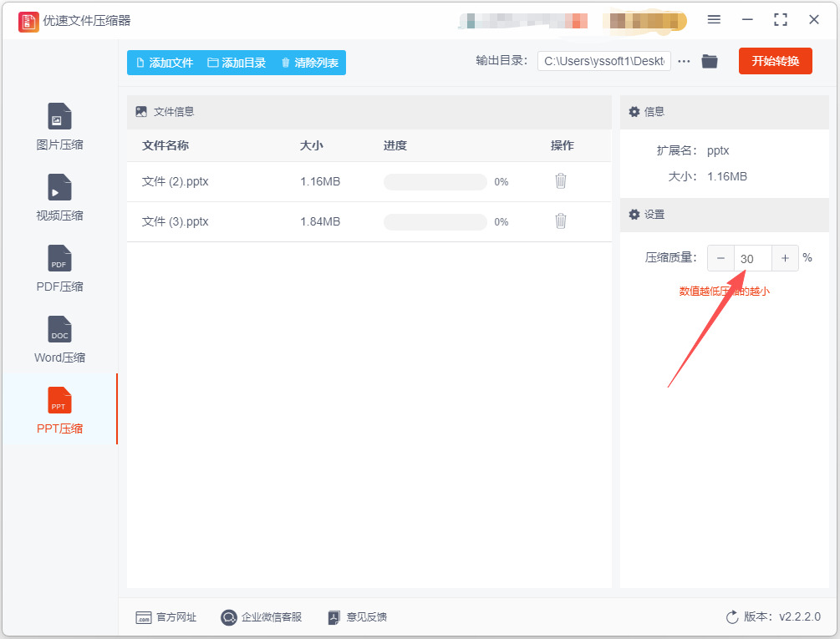Click the progress bar of 文件 (2).pptx
This screenshot has width=840, height=639.
pos(435,182)
